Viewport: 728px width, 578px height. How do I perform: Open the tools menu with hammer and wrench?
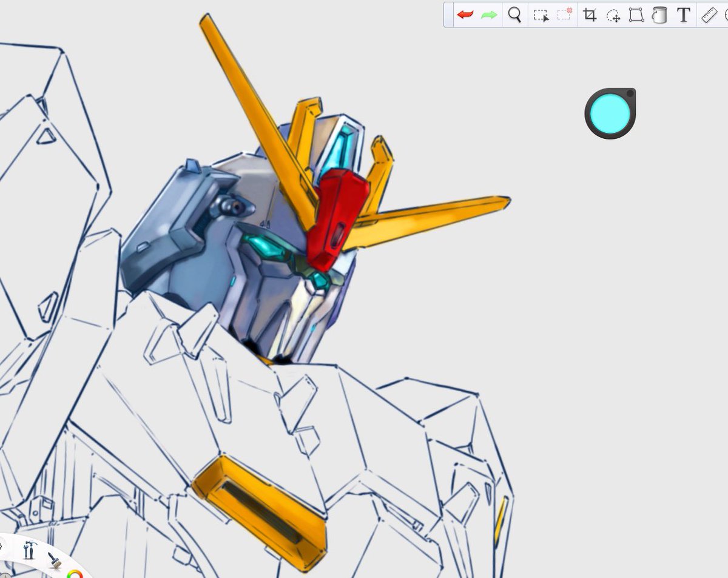(x=29, y=550)
